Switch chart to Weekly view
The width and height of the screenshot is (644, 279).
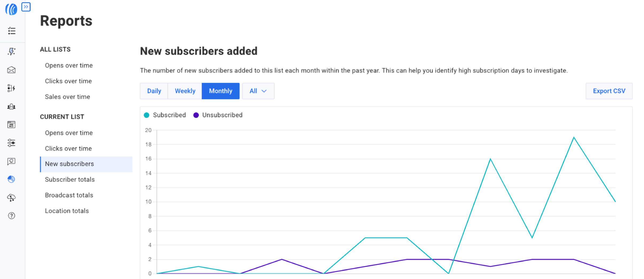coord(185,91)
